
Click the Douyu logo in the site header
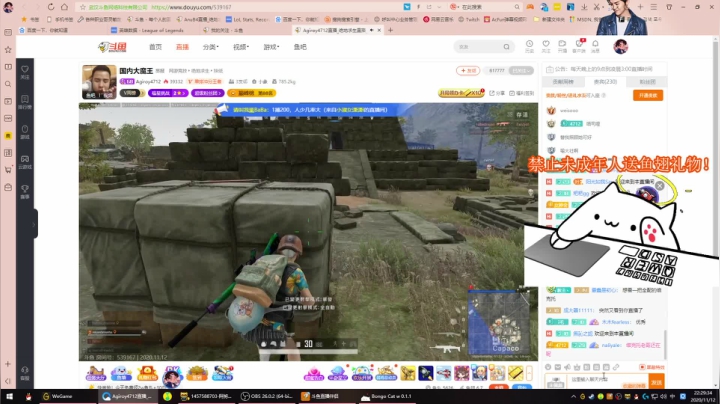(112, 47)
